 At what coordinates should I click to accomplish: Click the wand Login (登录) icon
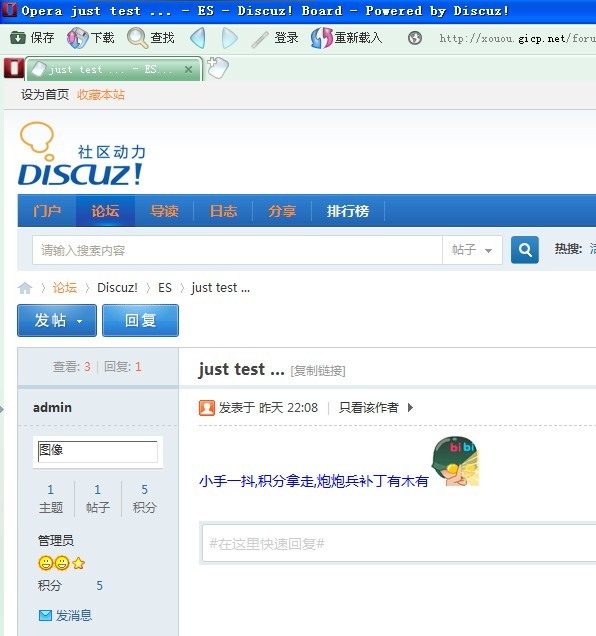point(260,39)
